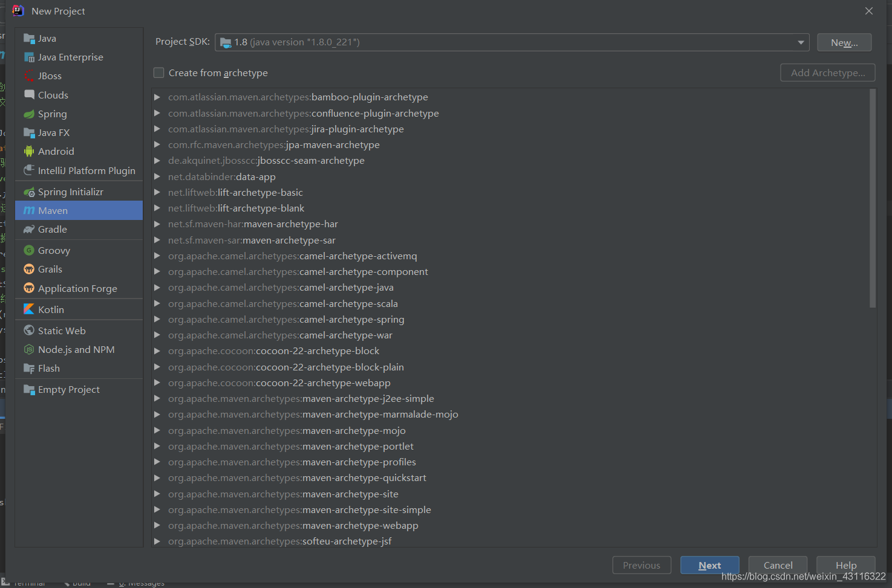Click the Groovy icon
Image resolution: width=892 pixels, height=588 pixels.
(x=29, y=250)
